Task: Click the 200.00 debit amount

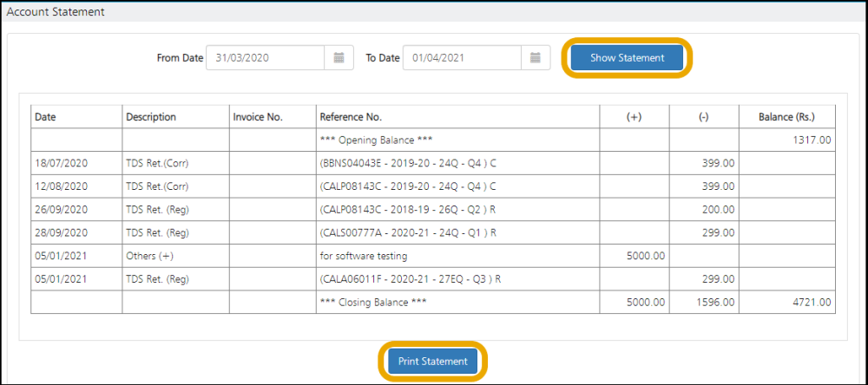Action: pyautogui.click(x=718, y=210)
